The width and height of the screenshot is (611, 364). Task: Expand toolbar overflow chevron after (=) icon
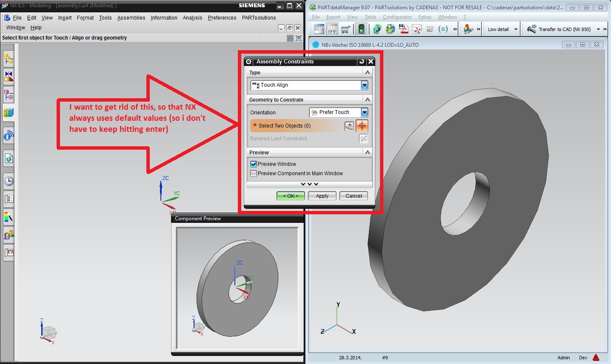[x=455, y=29]
